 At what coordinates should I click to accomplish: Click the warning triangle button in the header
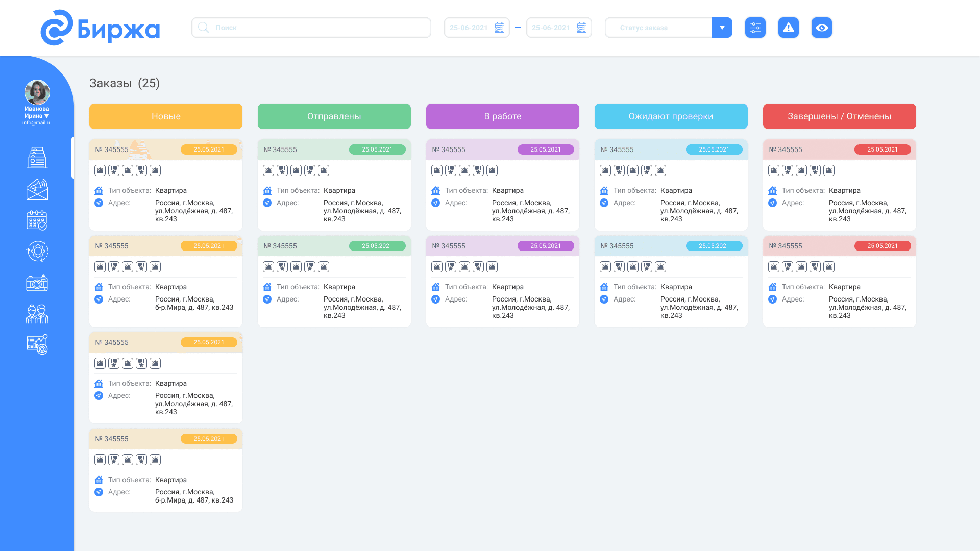coord(789,28)
